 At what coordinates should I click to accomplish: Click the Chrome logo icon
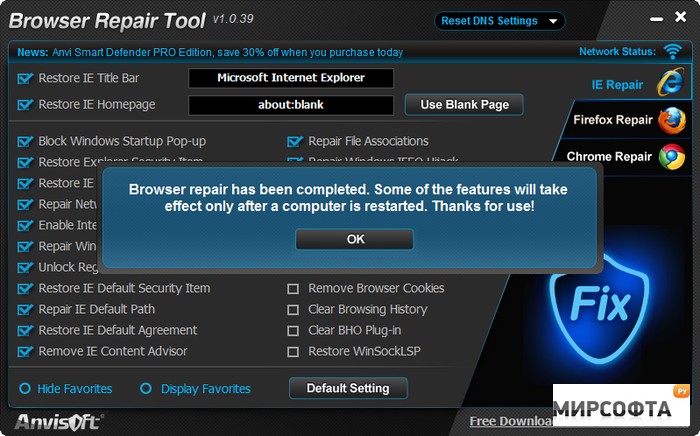pyautogui.click(x=671, y=156)
